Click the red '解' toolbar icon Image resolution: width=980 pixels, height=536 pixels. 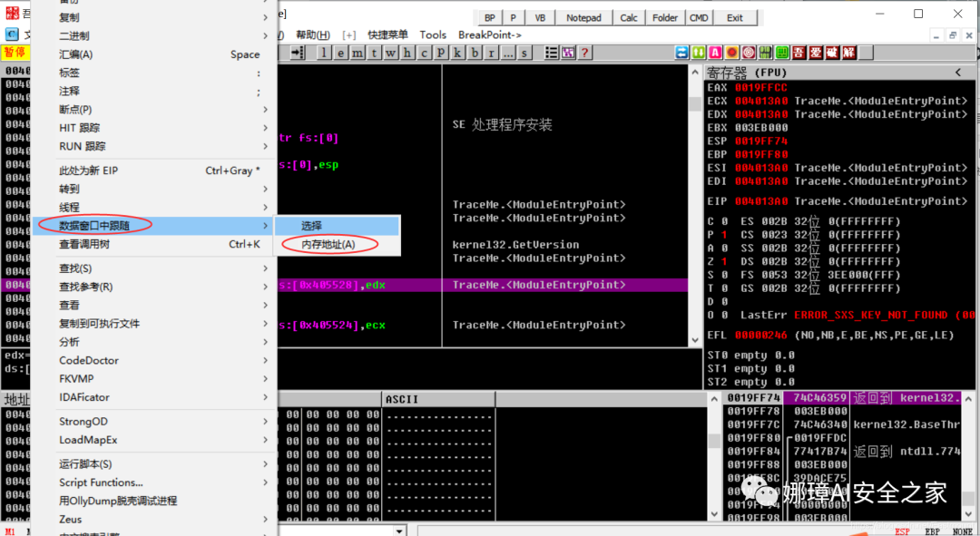pyautogui.click(x=848, y=54)
